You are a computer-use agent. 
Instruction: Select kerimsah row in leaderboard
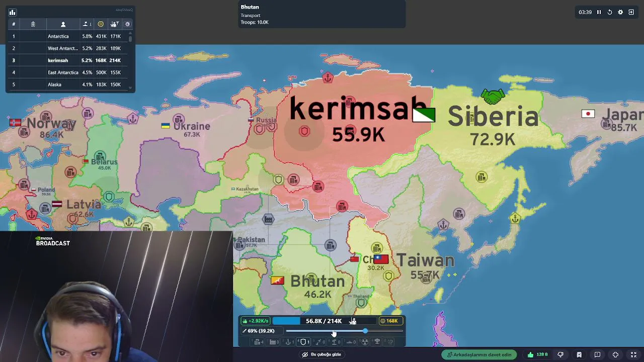(x=68, y=60)
